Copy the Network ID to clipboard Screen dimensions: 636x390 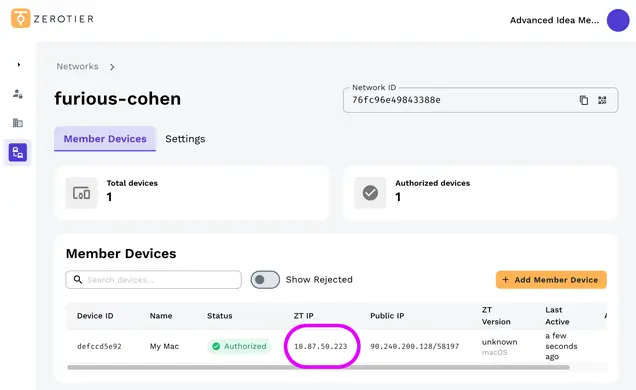[584, 100]
